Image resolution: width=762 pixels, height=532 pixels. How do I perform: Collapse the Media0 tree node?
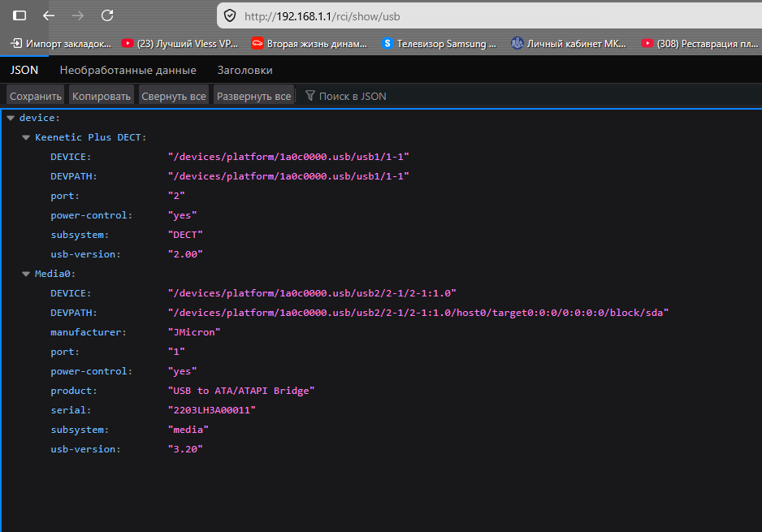26,274
